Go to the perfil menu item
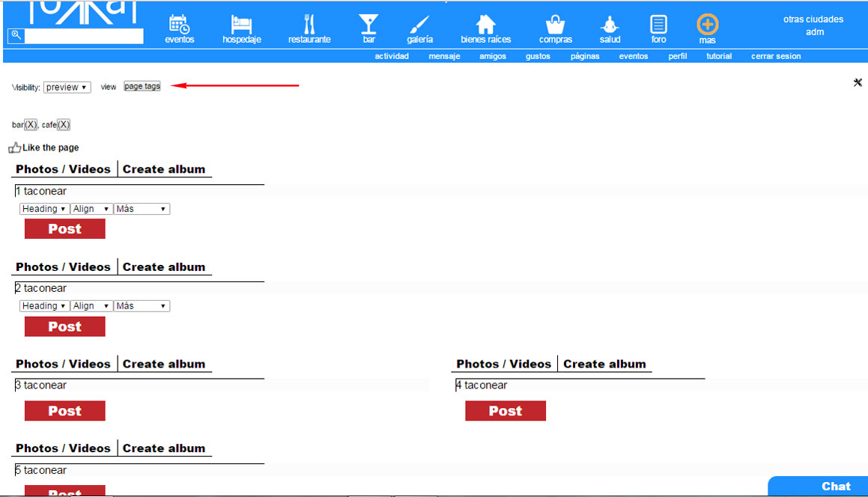This screenshot has width=868, height=497. (x=678, y=56)
